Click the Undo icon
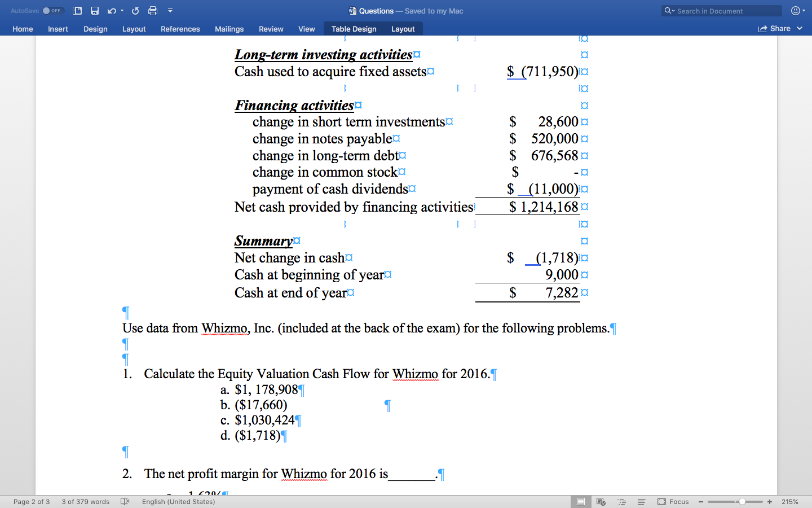 pos(112,11)
